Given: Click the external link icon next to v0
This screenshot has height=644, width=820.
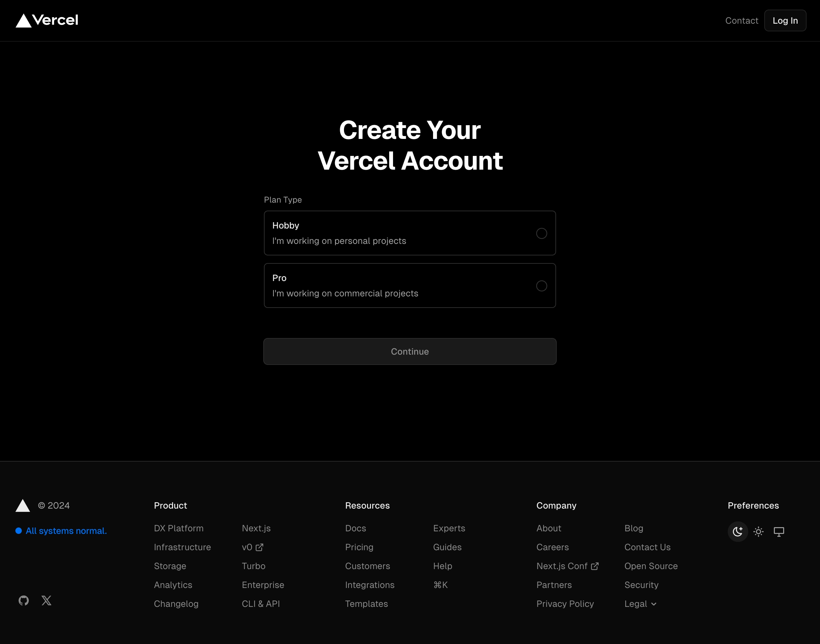Looking at the screenshot, I should click(259, 547).
